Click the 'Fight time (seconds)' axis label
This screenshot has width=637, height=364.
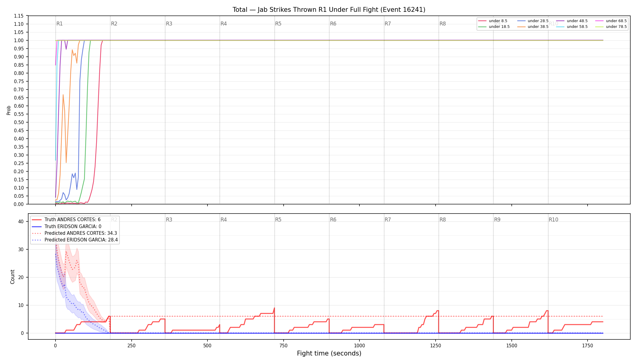point(329,353)
